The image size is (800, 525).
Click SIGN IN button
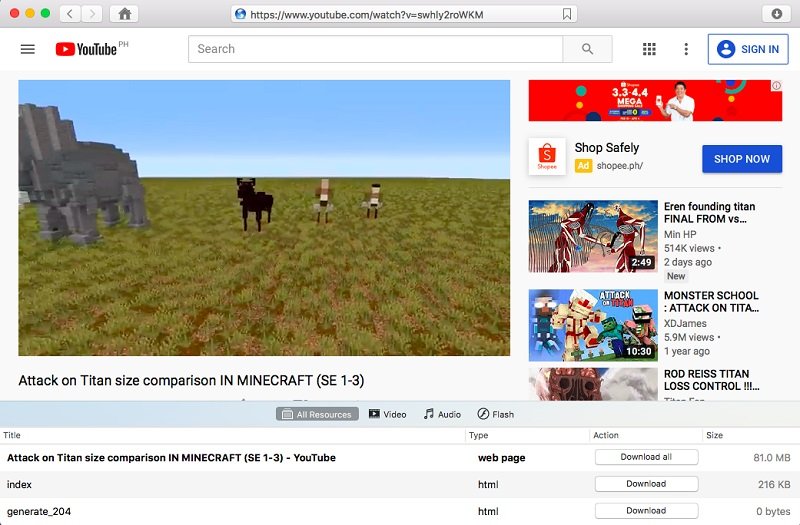point(748,49)
